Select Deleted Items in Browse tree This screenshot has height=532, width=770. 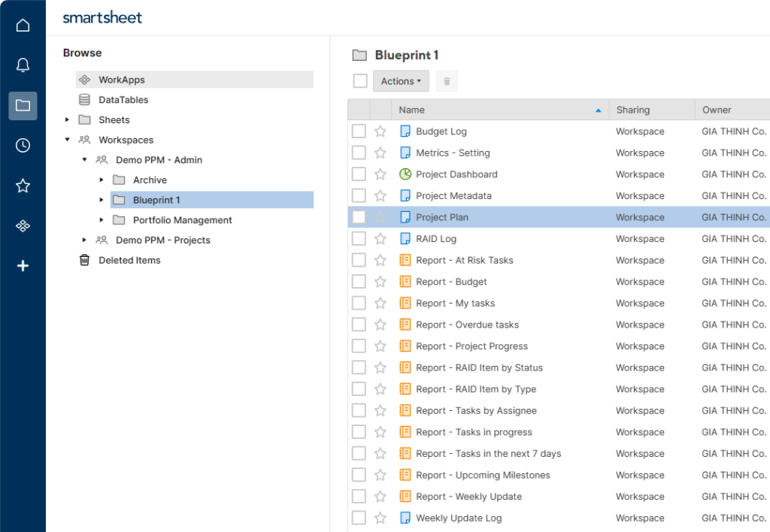(x=129, y=261)
